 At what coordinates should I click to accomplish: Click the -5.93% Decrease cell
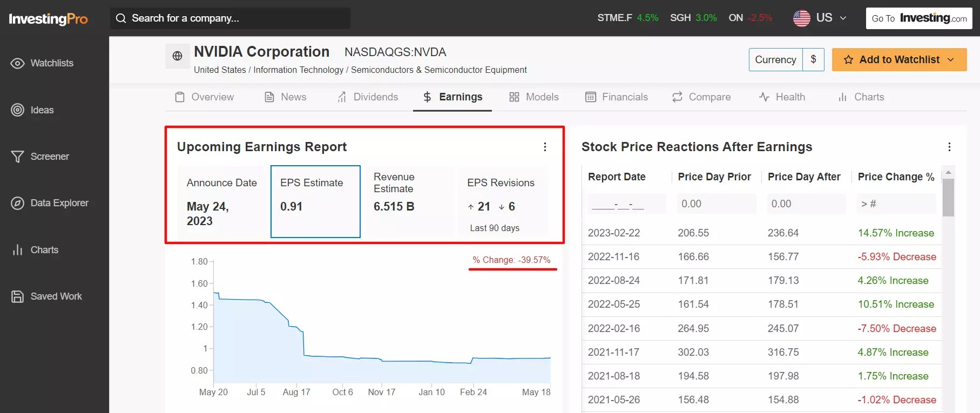pyautogui.click(x=897, y=257)
